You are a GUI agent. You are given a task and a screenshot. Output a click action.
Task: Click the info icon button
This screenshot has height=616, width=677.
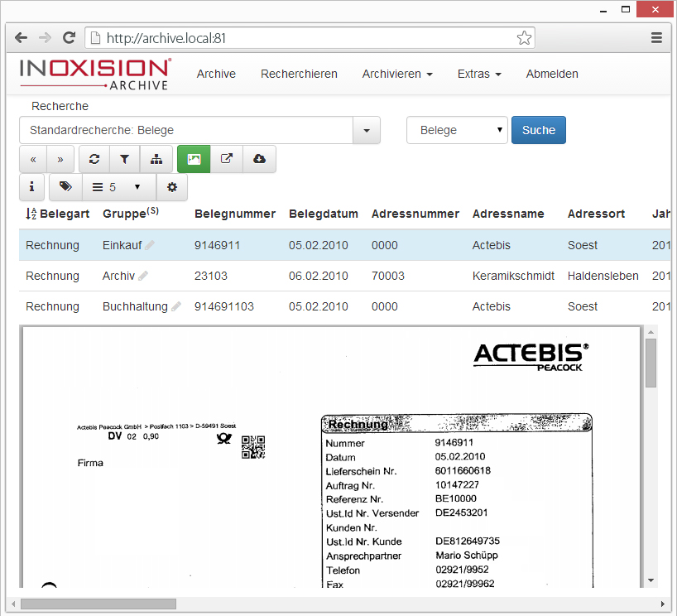pos(32,187)
